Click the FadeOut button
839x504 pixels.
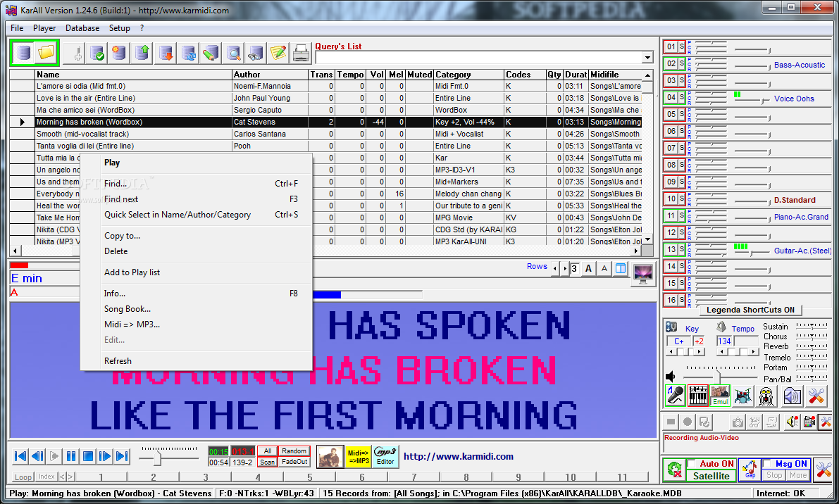coord(294,462)
